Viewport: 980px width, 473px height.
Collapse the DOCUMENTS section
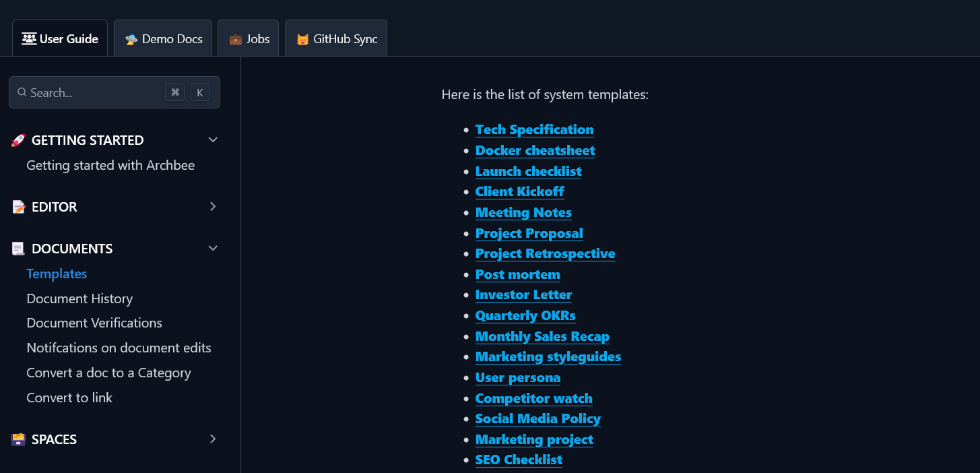click(x=213, y=248)
